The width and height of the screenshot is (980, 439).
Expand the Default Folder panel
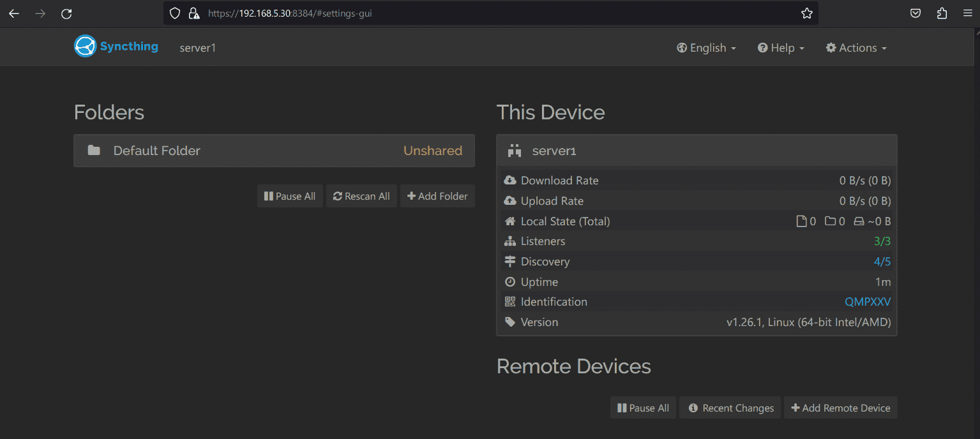(x=274, y=151)
